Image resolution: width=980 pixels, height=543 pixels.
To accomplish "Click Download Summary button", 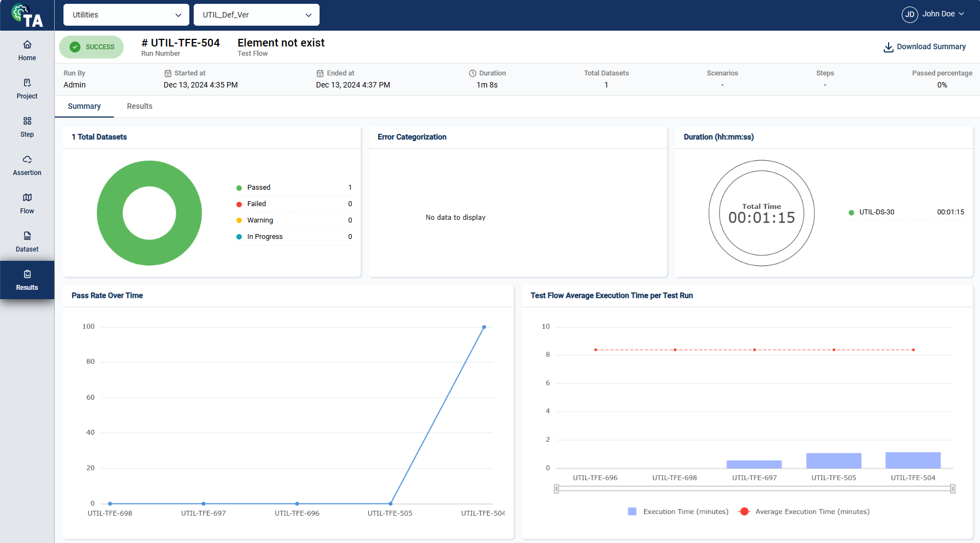I will [x=925, y=47].
